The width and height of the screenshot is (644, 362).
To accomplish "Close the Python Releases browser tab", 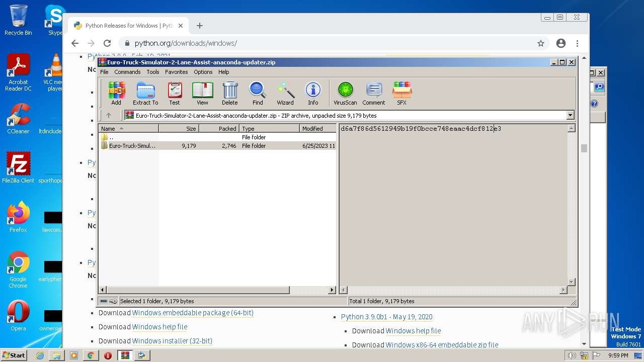I will point(181,26).
